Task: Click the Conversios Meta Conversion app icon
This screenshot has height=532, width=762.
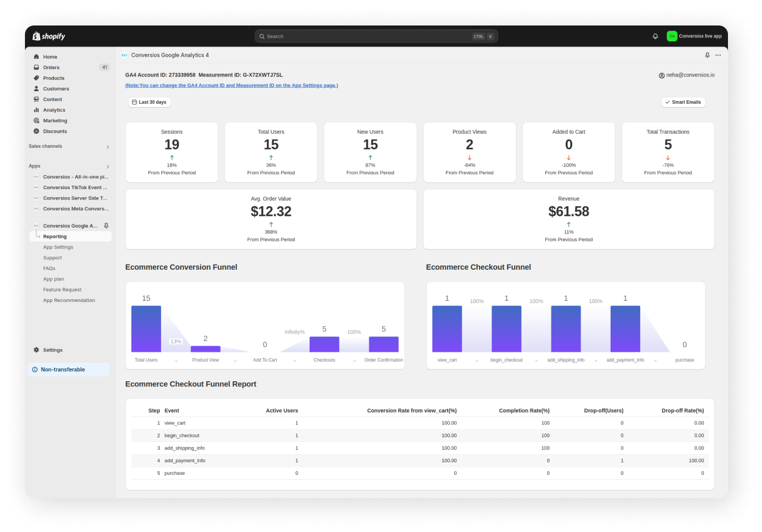Action: click(36, 209)
